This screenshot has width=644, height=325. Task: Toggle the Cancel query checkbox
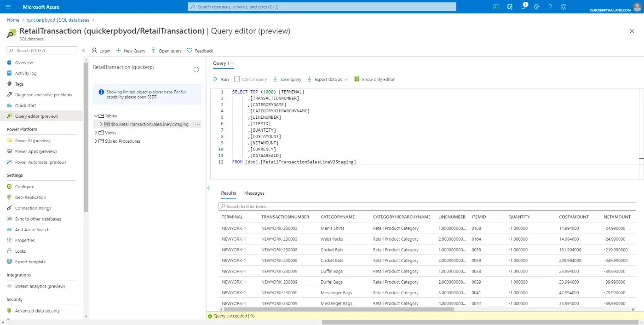[x=237, y=79]
